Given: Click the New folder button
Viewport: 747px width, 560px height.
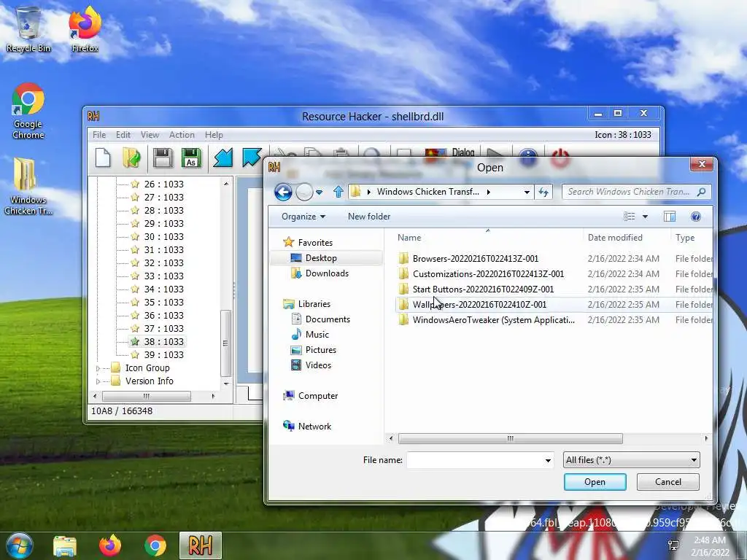Looking at the screenshot, I should (368, 217).
